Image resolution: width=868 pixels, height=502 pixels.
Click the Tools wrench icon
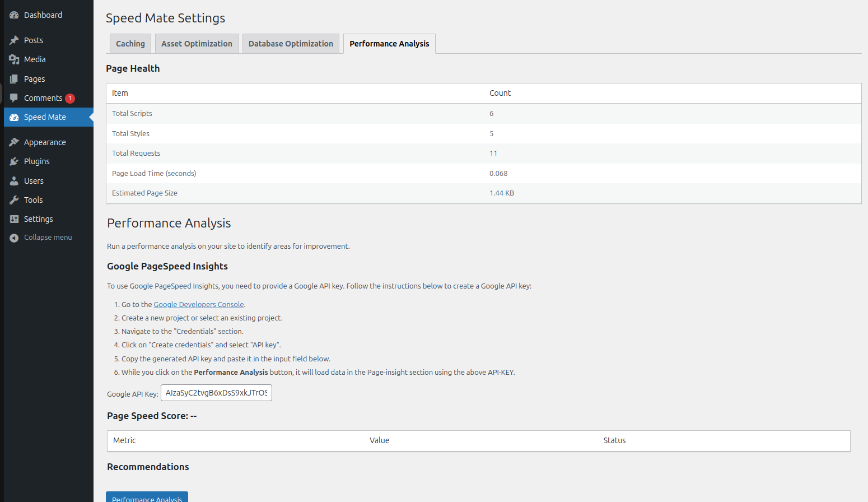(x=14, y=200)
